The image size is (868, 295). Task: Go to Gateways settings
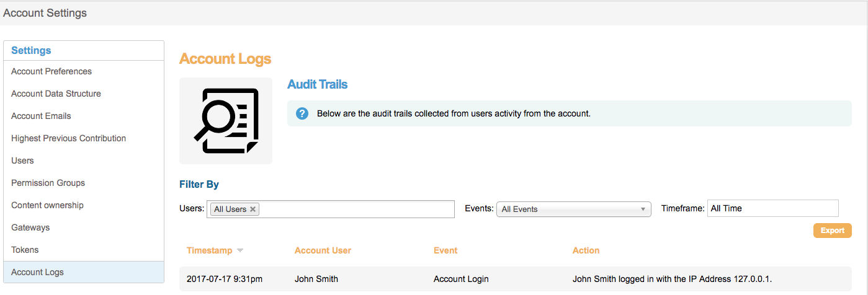(x=30, y=227)
